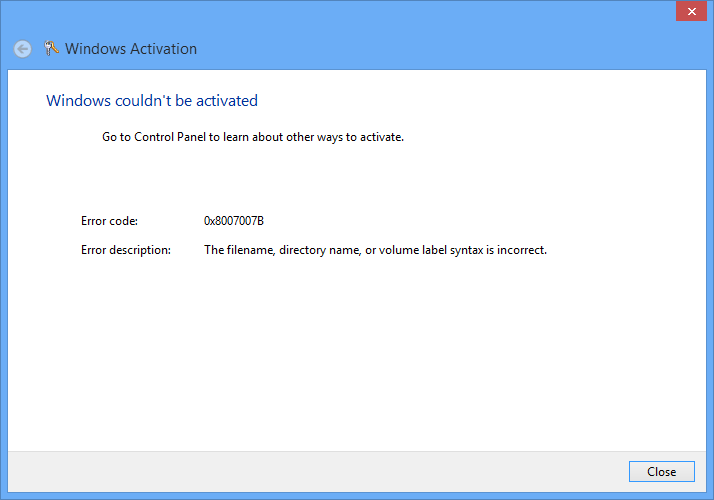Screen dimensions: 714x500
Task: Click the Close button
Action: [662, 471]
